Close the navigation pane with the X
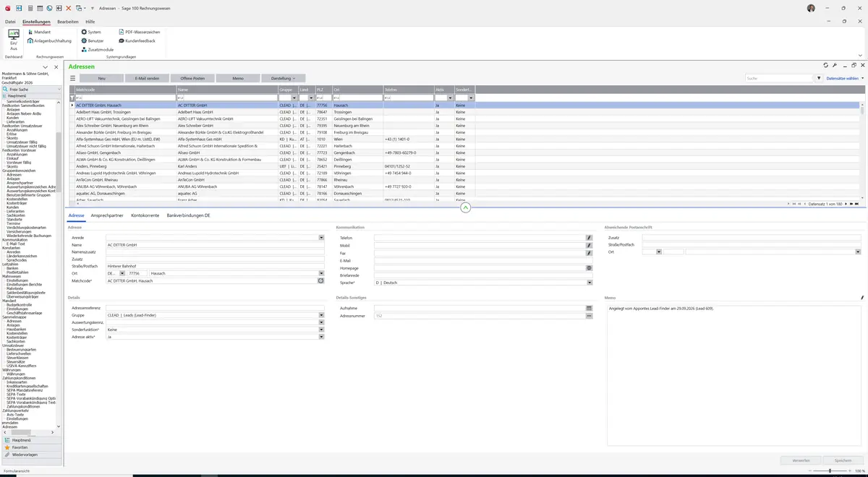This screenshot has height=477, width=868. click(56, 67)
